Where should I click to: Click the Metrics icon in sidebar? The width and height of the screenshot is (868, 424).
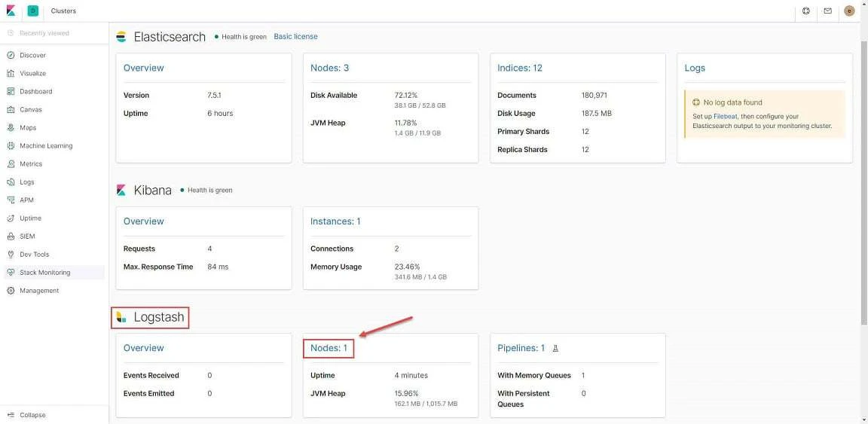pyautogui.click(x=11, y=164)
